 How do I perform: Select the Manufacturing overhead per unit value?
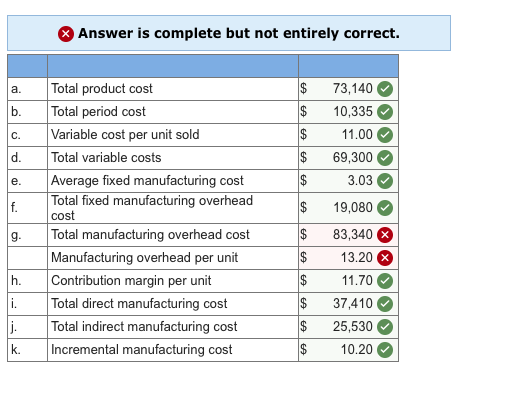pyautogui.click(x=348, y=258)
